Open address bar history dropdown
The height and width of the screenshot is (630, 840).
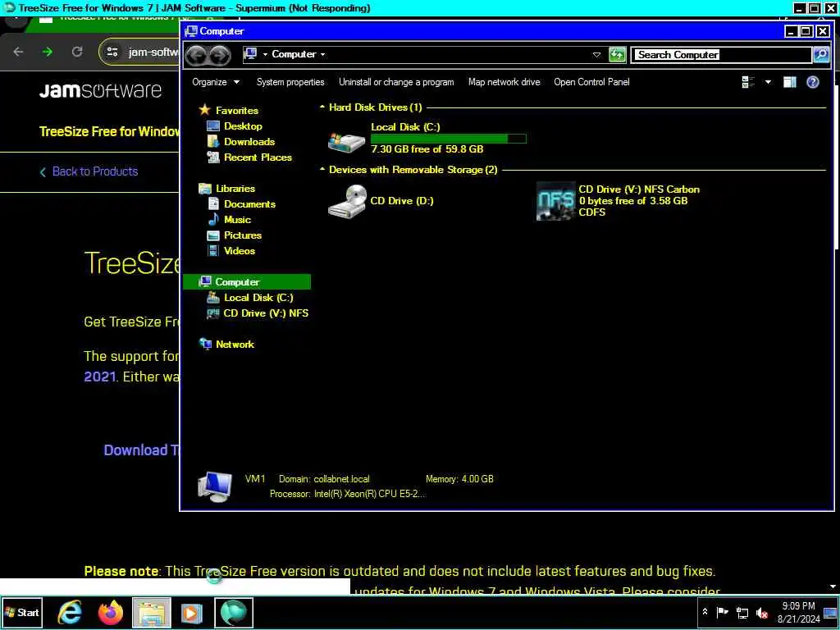coord(596,55)
